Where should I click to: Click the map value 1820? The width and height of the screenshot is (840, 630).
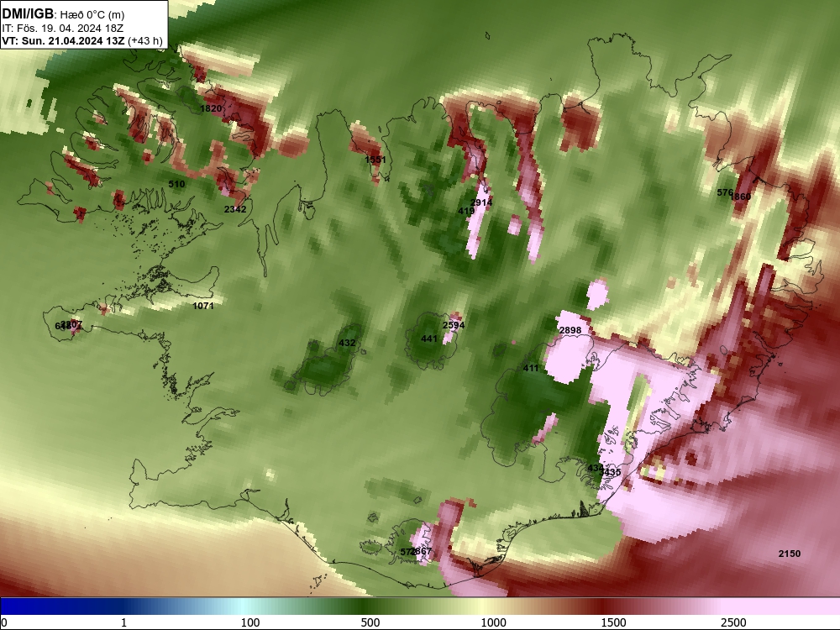pos(211,108)
